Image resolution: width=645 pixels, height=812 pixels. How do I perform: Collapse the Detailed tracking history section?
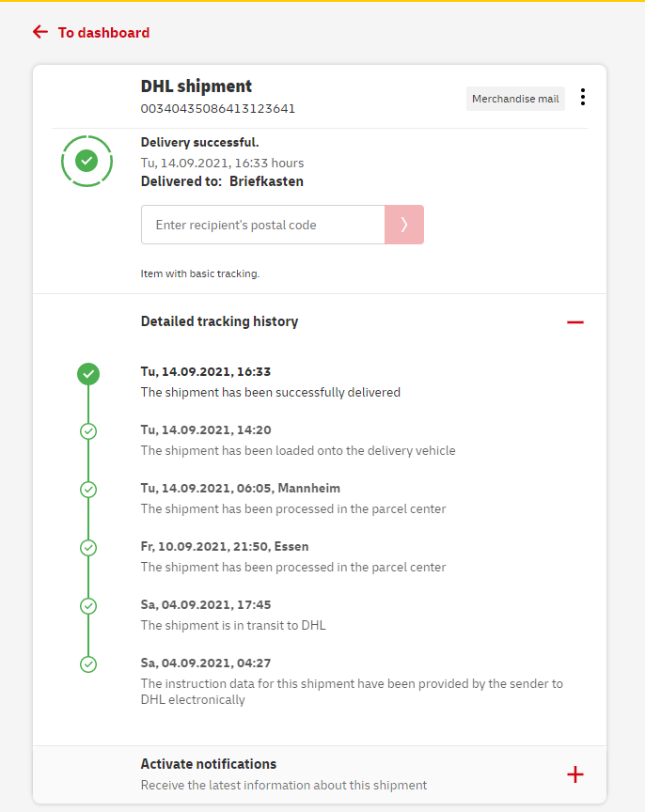[x=575, y=322]
